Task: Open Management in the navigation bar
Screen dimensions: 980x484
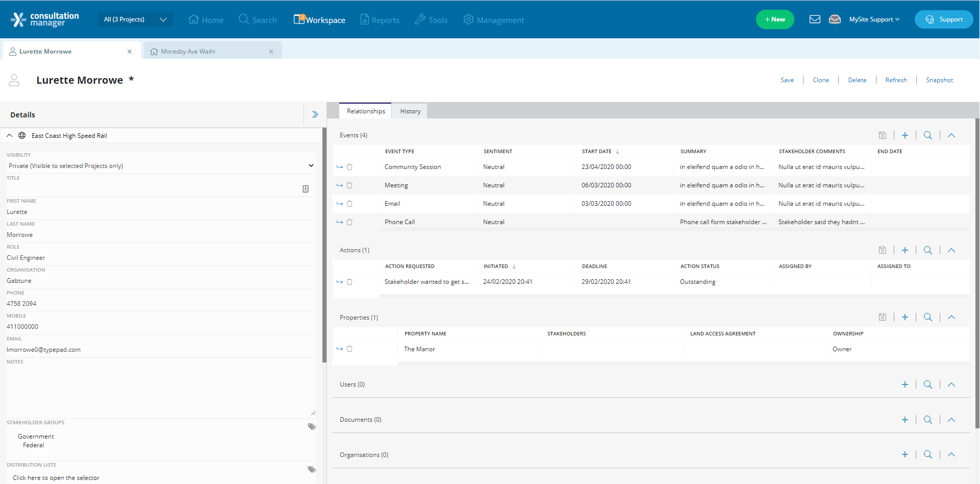Action: [x=493, y=20]
